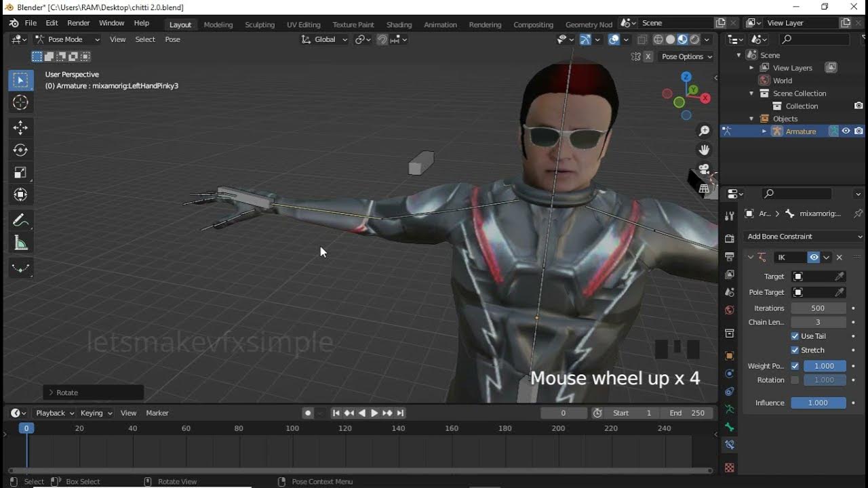Open the Render properties tab
Image resolution: width=868 pixels, height=488 pixels.
pyautogui.click(x=730, y=239)
